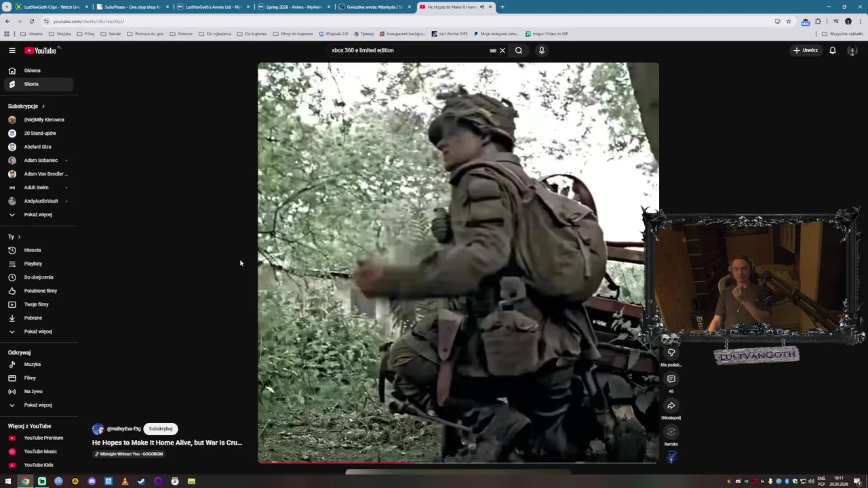Open the Muzyka bookmarks folder
The image size is (868, 488).
coord(60,34)
